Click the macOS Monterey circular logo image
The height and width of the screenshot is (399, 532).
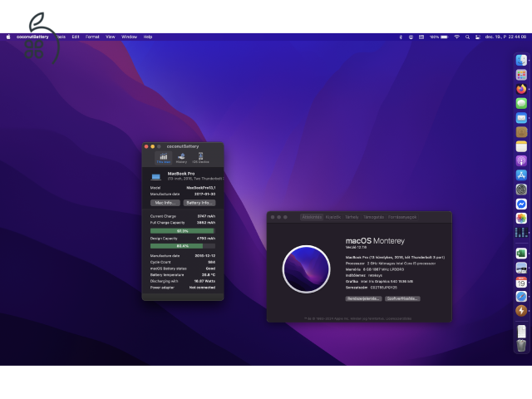click(x=307, y=269)
